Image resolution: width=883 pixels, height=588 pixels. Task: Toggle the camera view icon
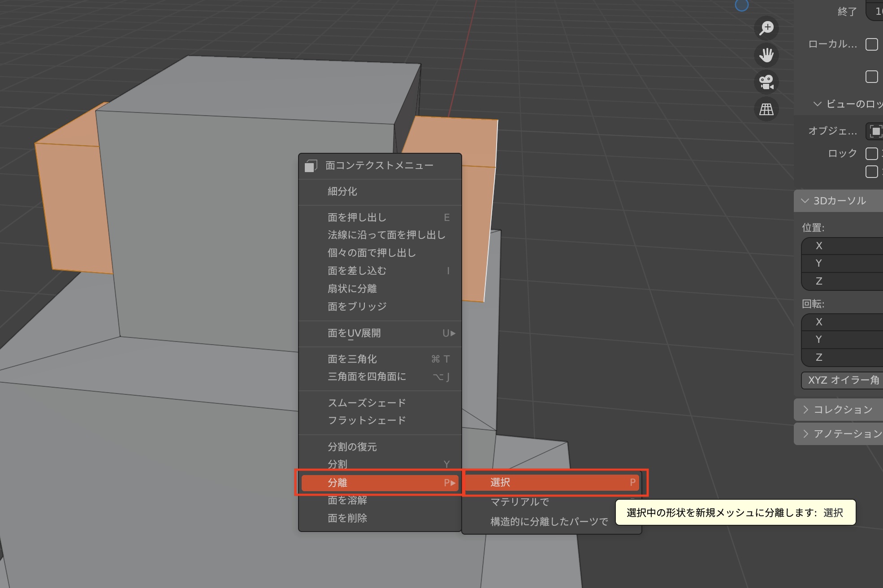pyautogui.click(x=766, y=82)
